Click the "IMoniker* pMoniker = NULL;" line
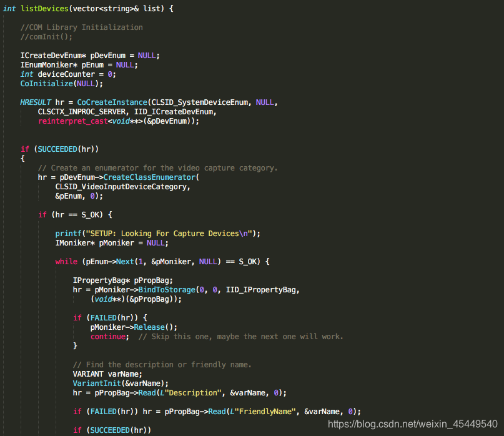 click(112, 243)
